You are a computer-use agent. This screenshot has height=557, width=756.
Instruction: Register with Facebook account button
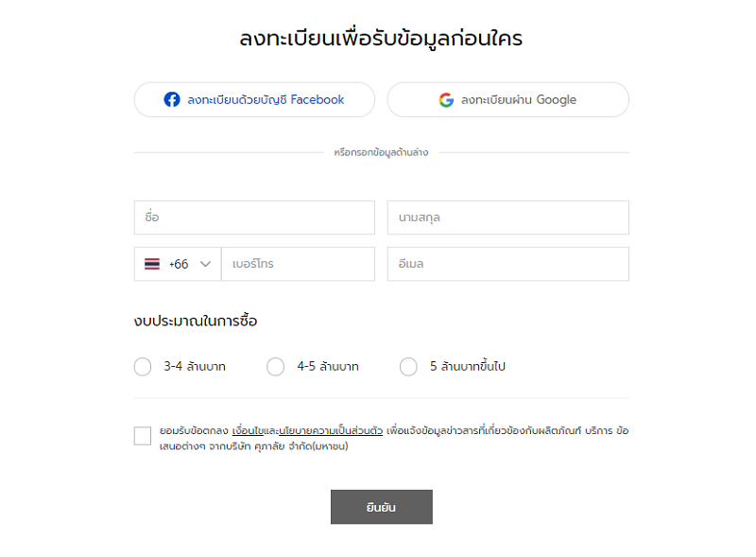coord(254,99)
